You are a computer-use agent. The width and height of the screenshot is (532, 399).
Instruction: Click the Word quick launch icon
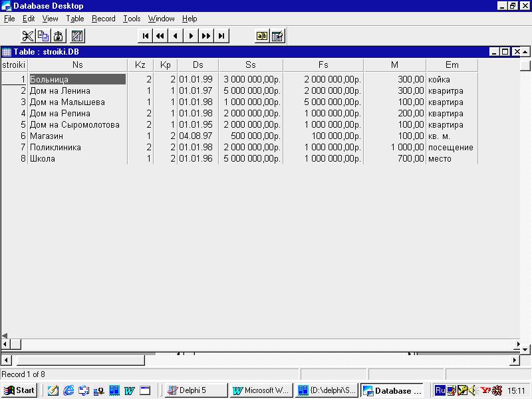pyautogui.click(x=129, y=390)
